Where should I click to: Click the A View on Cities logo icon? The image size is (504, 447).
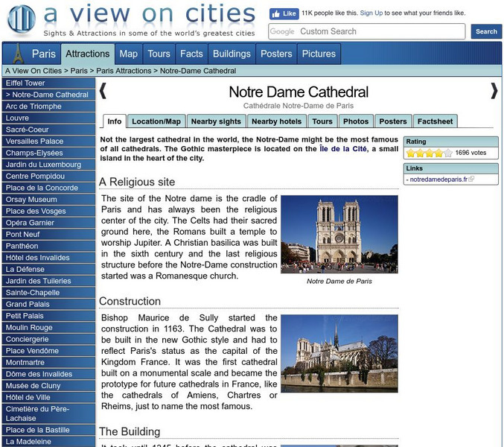pos(21,20)
